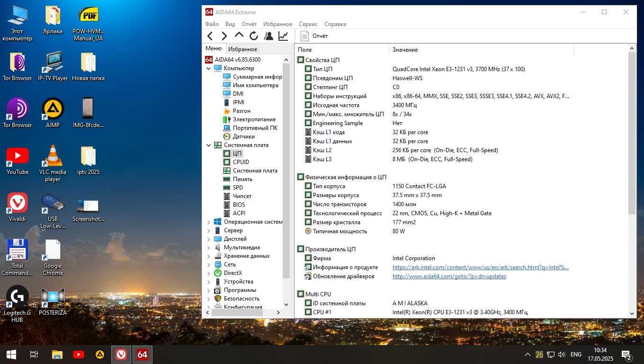Open the POSTERIZA desktop shortcut
The image size is (644, 364).
[x=53, y=301]
